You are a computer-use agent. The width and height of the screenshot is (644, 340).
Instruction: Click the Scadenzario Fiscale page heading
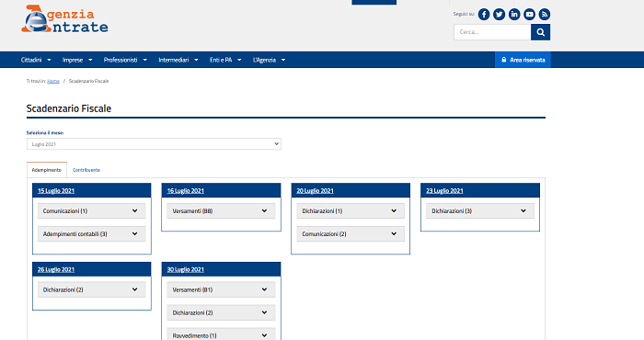click(x=69, y=108)
